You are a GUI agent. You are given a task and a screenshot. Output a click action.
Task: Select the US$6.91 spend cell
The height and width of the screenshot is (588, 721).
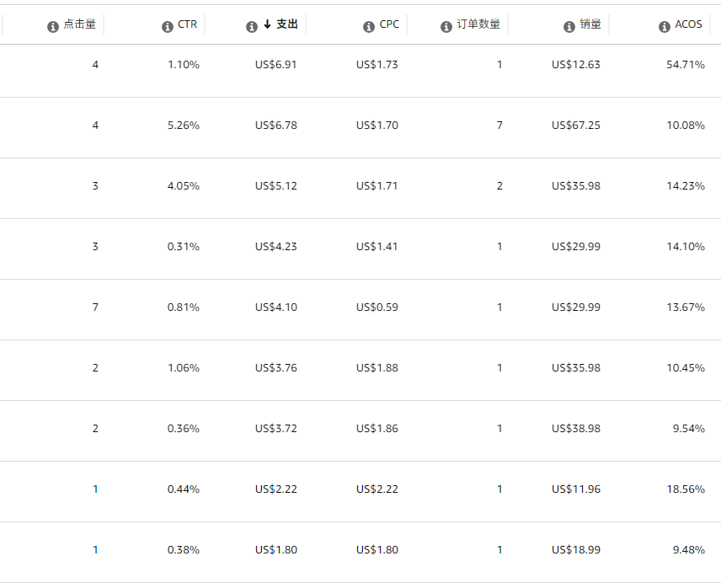pos(276,65)
